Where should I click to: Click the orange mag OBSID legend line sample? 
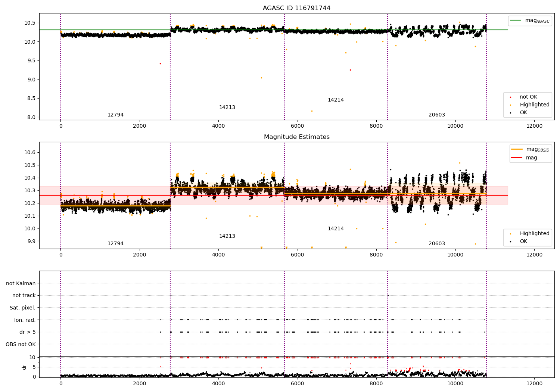(x=517, y=149)
